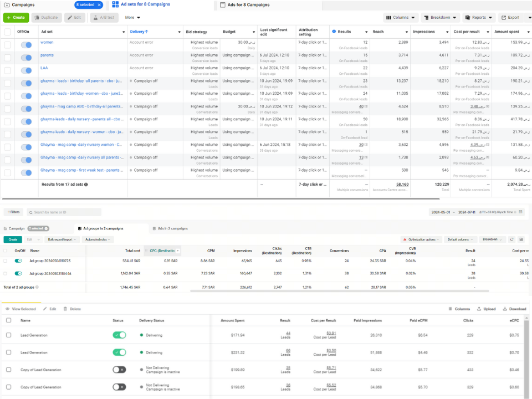Click the Delete trash icon
Screen dimensions: 532x399
point(65,309)
